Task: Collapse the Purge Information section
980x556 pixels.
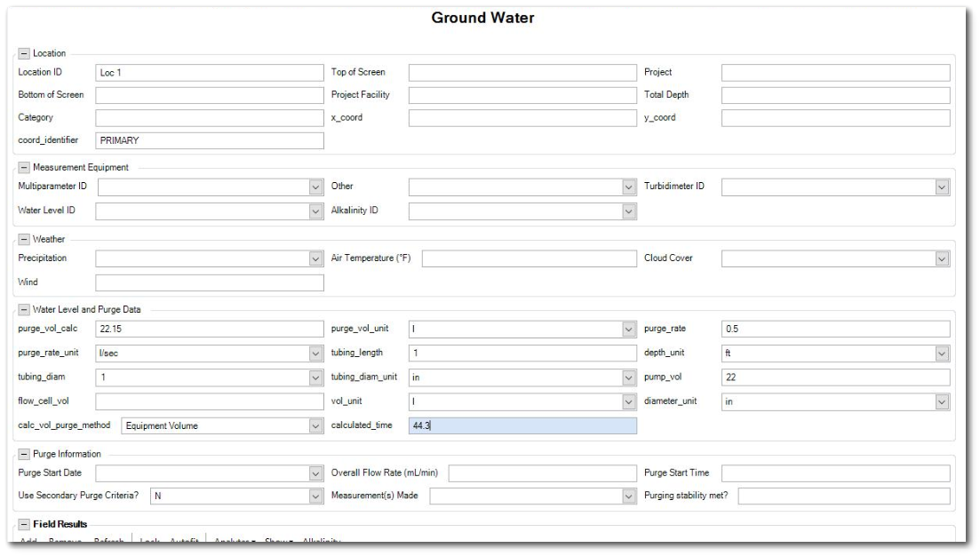Action: (23, 454)
